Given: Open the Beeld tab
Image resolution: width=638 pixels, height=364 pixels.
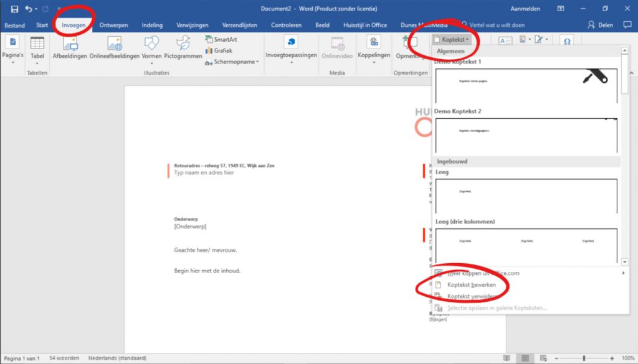Looking at the screenshot, I should (322, 25).
